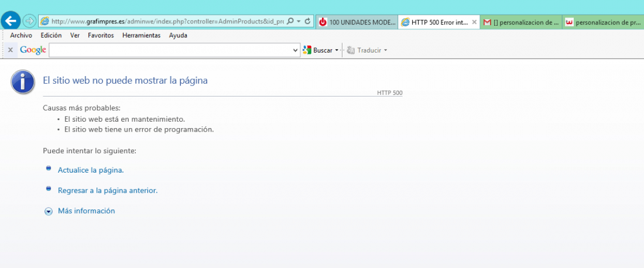Go back with the blue Back arrow
The height and width of the screenshot is (268, 644).
coord(11,20)
